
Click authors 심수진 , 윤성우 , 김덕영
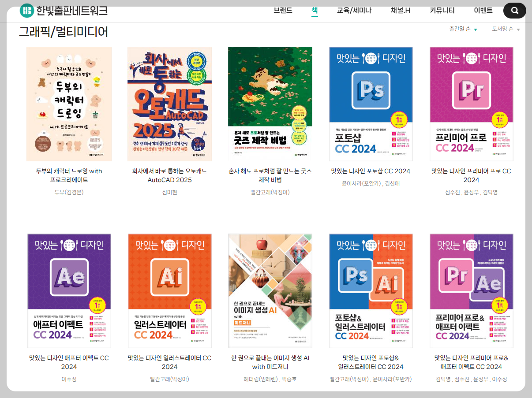click(472, 192)
